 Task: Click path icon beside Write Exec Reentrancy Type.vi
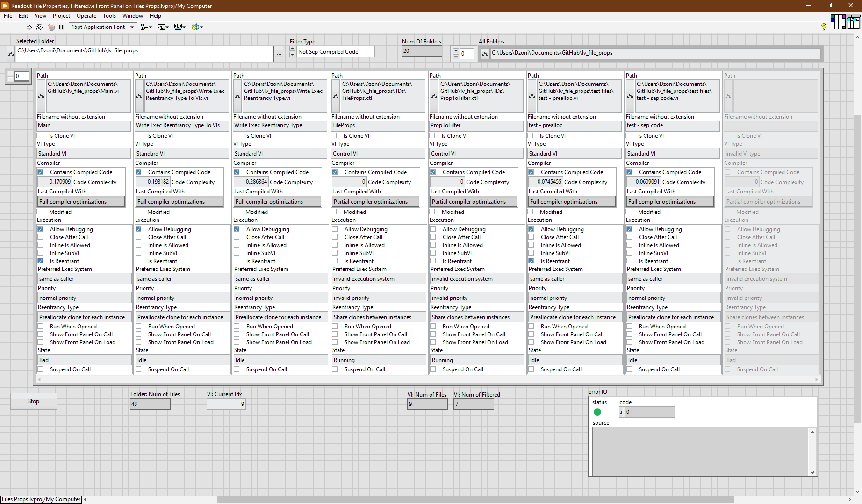(x=237, y=96)
